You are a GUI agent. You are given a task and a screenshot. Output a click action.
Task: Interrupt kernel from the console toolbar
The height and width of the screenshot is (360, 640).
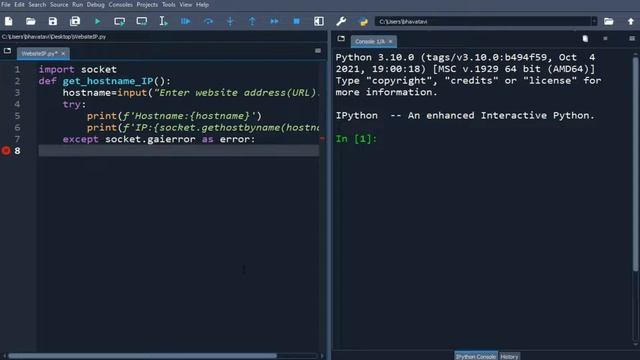click(605, 38)
